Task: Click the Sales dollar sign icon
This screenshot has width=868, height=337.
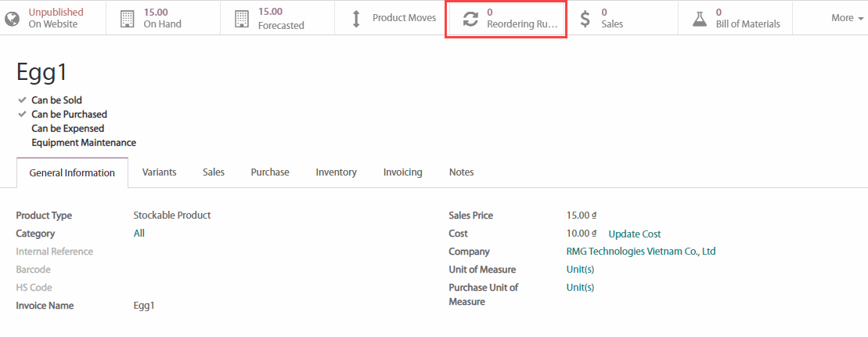Action: pyautogui.click(x=585, y=19)
